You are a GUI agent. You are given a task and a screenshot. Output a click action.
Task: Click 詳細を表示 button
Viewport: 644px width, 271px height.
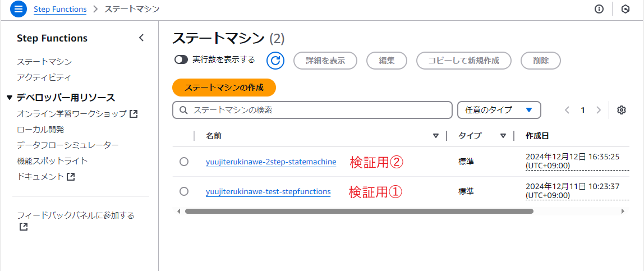pyautogui.click(x=325, y=61)
